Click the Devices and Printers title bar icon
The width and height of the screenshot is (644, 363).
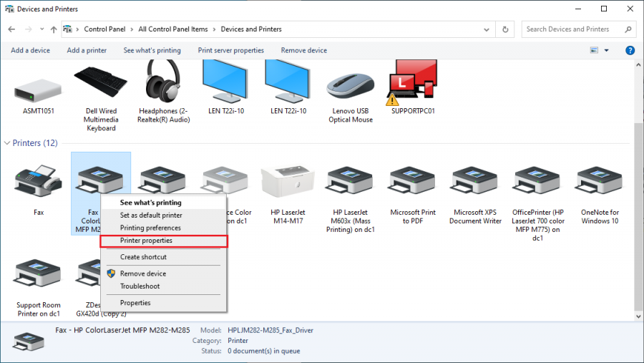pyautogui.click(x=9, y=9)
